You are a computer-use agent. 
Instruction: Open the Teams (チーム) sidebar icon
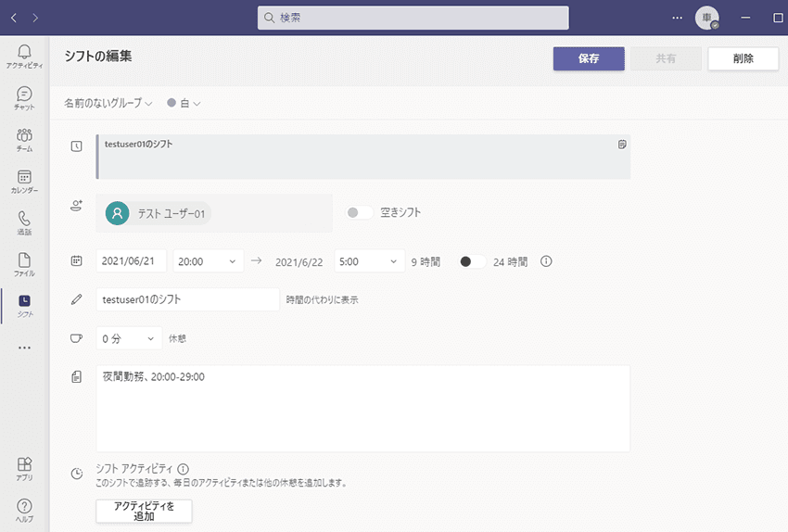tap(24, 140)
